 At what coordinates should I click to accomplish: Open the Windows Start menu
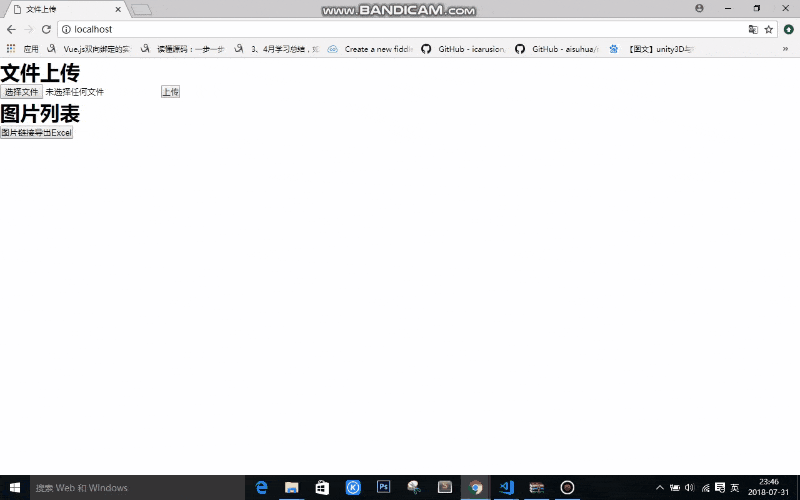point(15,488)
